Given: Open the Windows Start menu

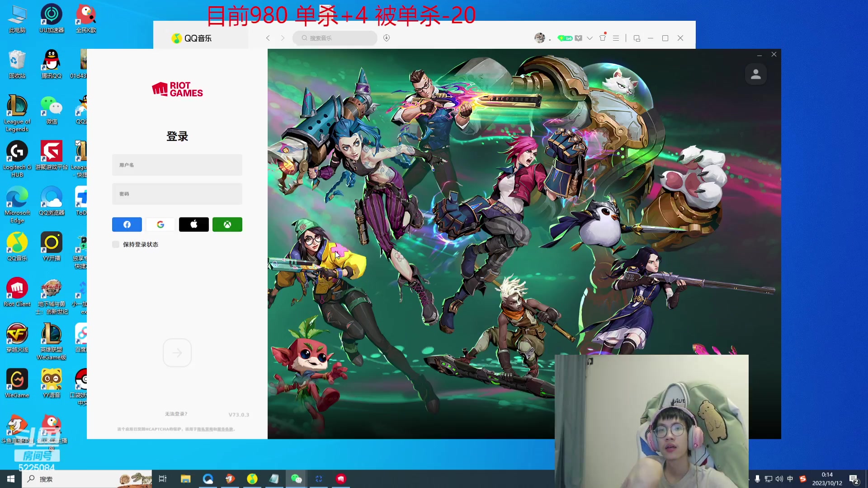Looking at the screenshot, I should coord(11,479).
